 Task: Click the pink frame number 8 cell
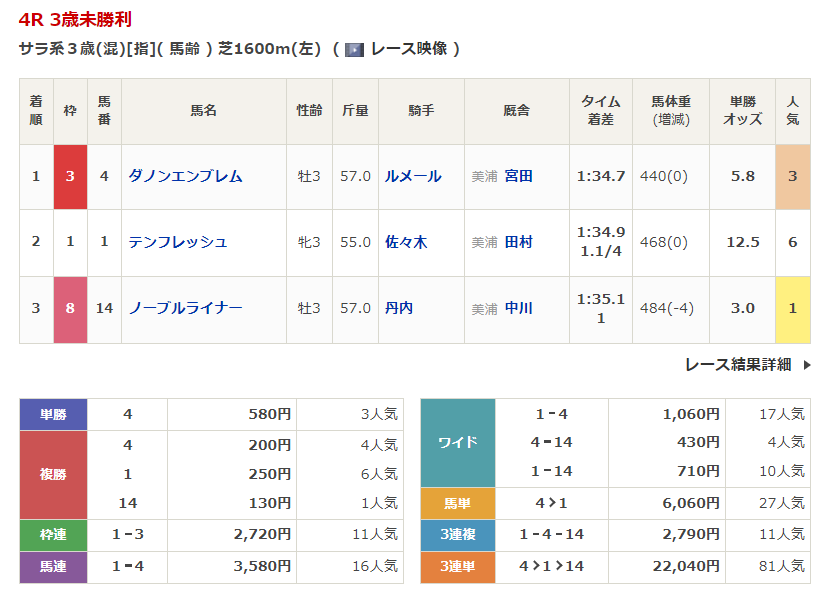point(70,308)
